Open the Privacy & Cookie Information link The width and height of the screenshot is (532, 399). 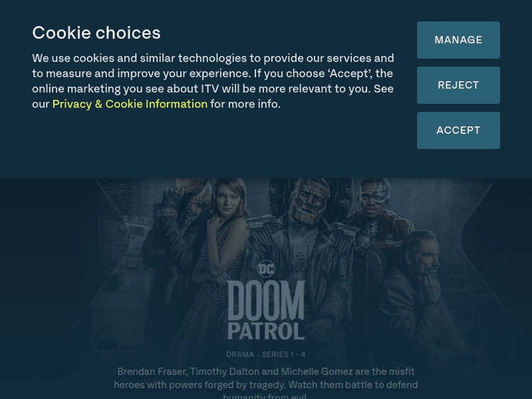point(130,104)
